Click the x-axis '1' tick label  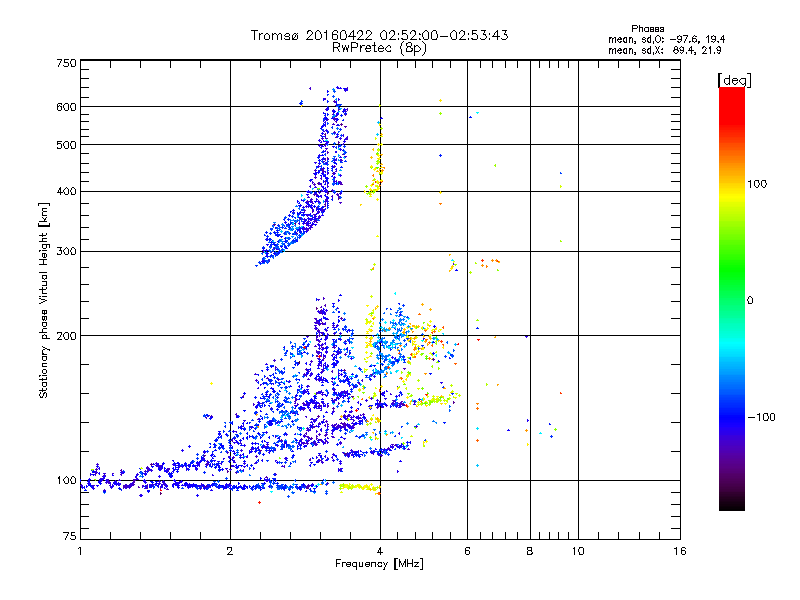click(x=80, y=551)
